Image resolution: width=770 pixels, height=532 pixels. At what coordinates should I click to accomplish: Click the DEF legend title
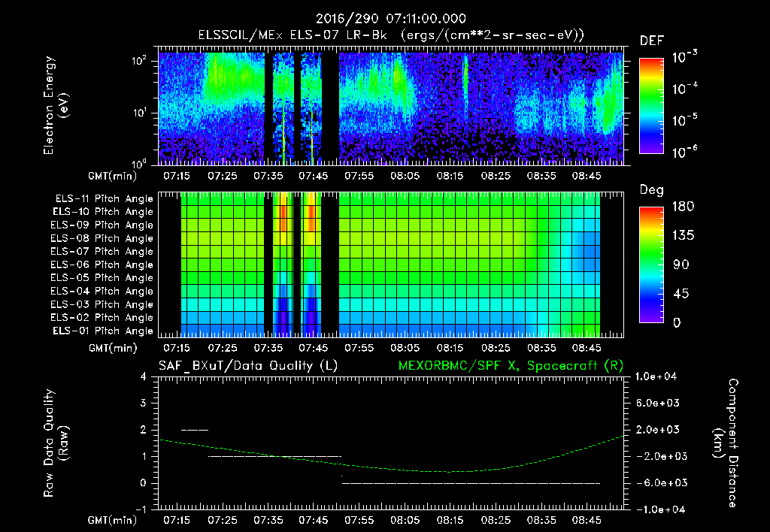coord(652,41)
